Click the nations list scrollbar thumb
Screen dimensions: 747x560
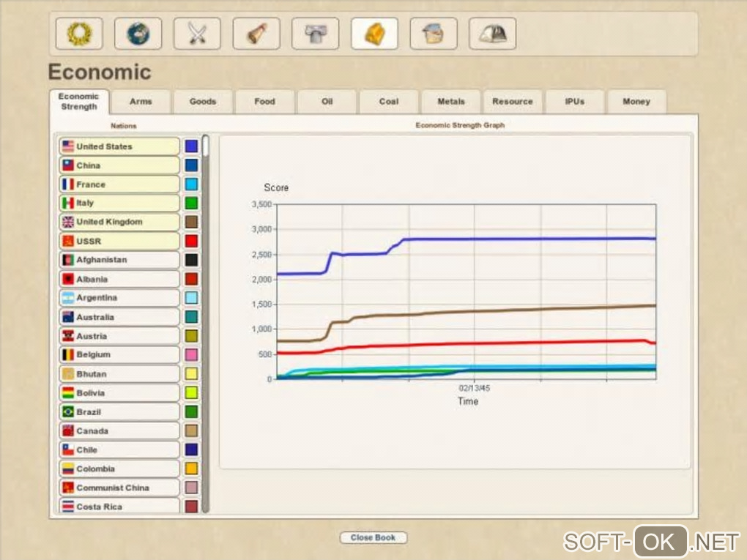point(205,146)
